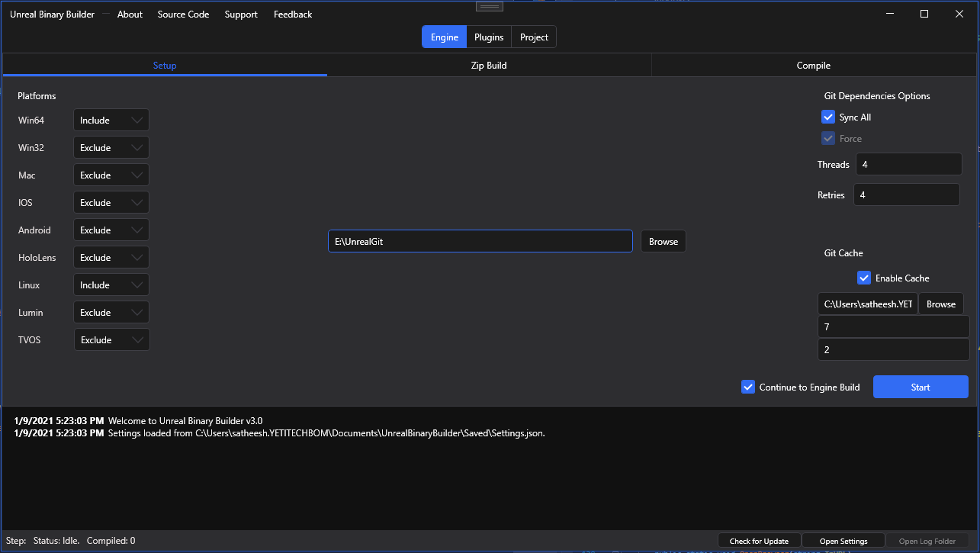980x553 pixels.
Task: Close the Unreal Binary Builder window
Action: point(959,14)
